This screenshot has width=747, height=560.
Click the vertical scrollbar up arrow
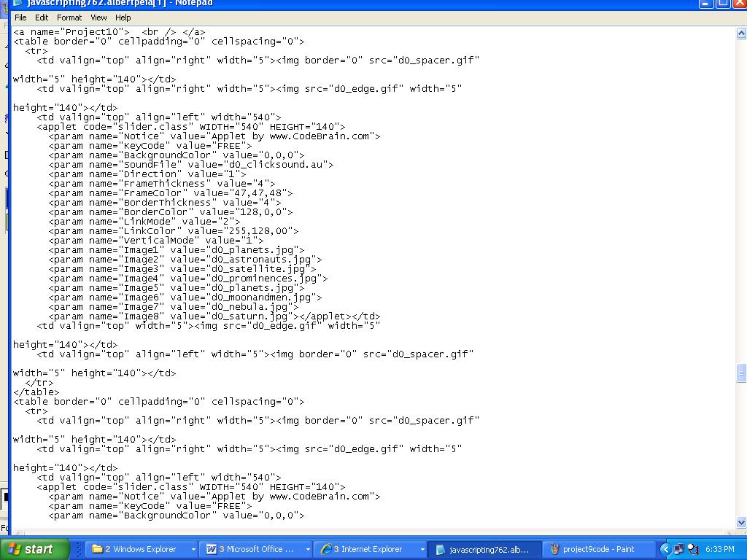click(x=741, y=33)
